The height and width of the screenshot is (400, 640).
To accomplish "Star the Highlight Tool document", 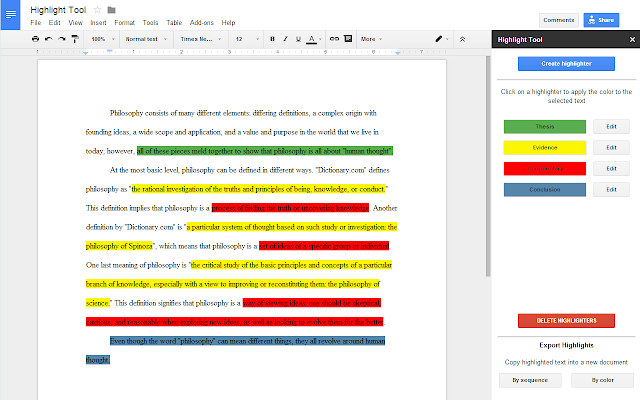I will click(97, 10).
